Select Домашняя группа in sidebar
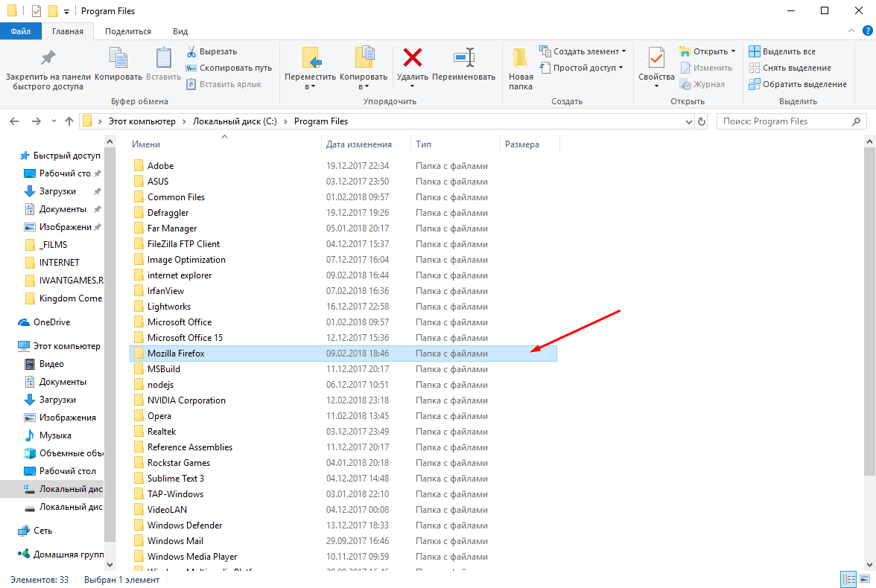 pyautogui.click(x=61, y=555)
